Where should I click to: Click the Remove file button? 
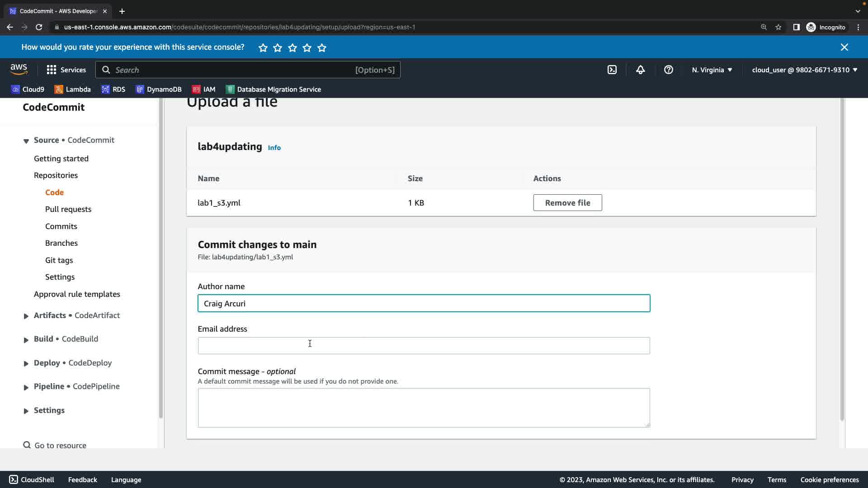pyautogui.click(x=567, y=203)
